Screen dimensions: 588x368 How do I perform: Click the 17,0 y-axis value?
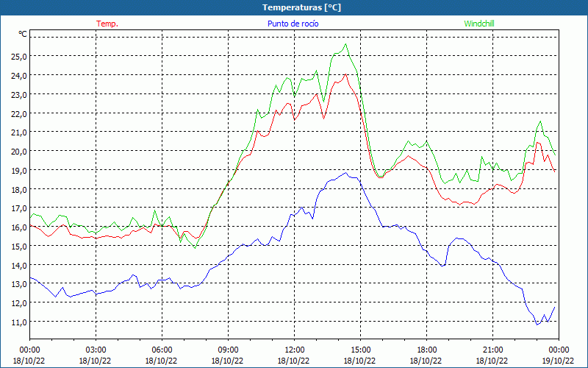pyautogui.click(x=19, y=208)
